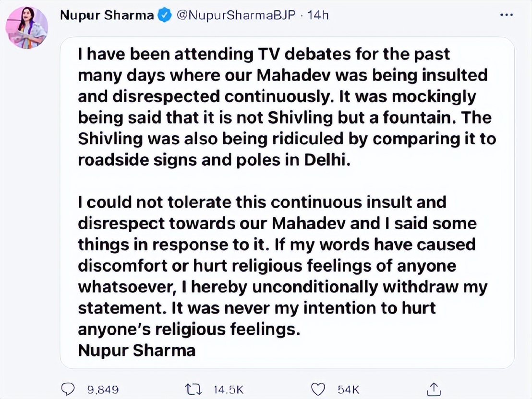The height and width of the screenshot is (399, 532).
Task: Click the "whatsoever, I hereby unconditionally withdraw" line
Action: [x=282, y=287]
